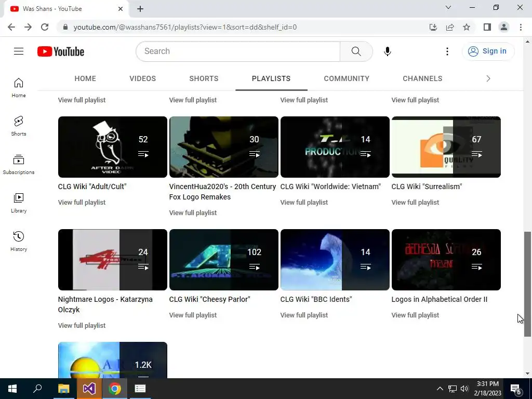Image resolution: width=532 pixels, height=399 pixels.
Task: Click the Sign in button
Action: 488,51
